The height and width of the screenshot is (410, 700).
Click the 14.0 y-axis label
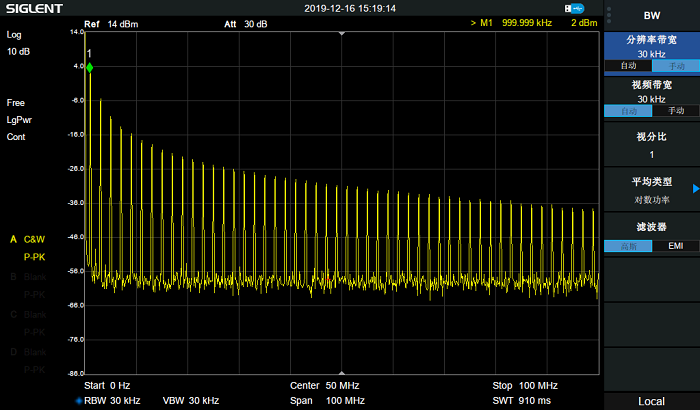pyautogui.click(x=77, y=32)
